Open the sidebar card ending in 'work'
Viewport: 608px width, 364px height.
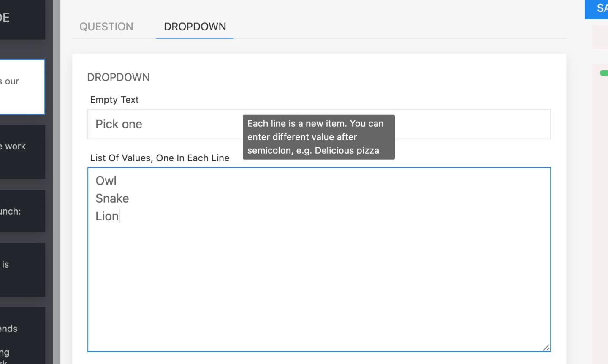click(x=22, y=152)
